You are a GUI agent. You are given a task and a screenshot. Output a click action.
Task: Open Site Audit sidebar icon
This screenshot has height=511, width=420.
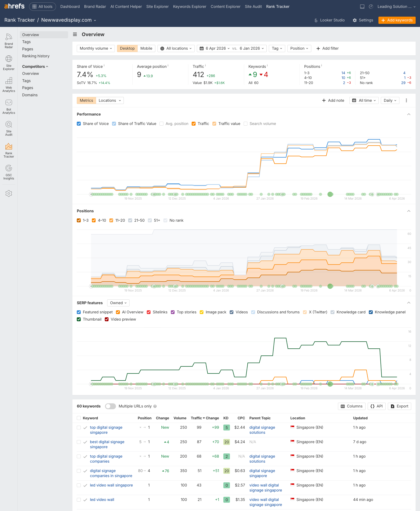9,128
